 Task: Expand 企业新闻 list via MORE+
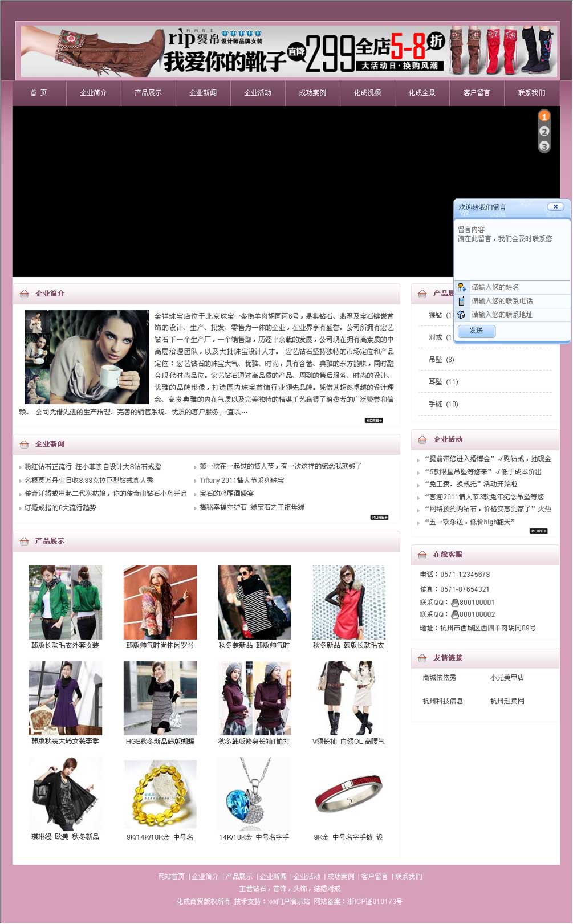pos(379,518)
